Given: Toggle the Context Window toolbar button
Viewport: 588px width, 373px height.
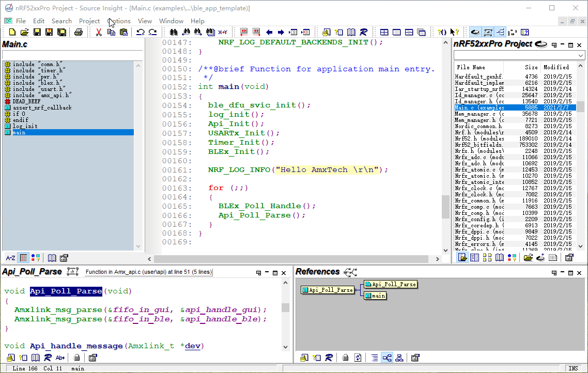Looking at the screenshot, I should click(x=487, y=32).
